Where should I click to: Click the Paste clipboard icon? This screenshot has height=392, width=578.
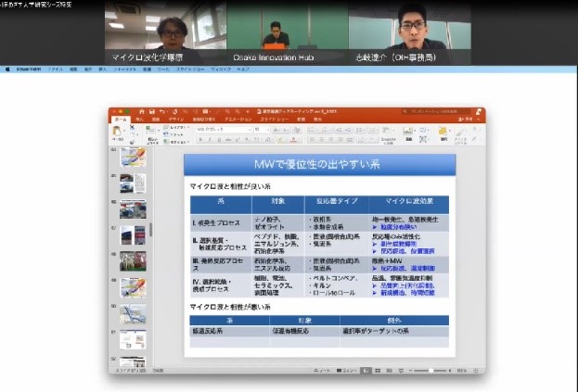[x=117, y=132]
